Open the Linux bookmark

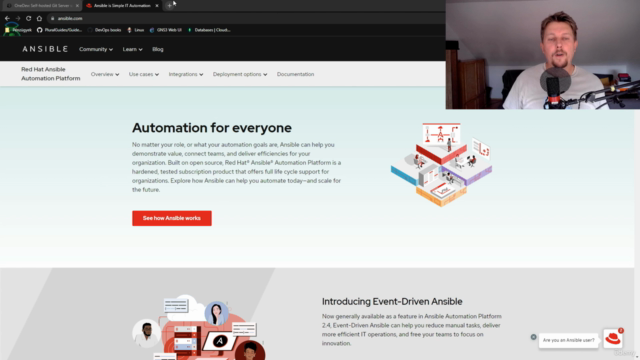136,30
